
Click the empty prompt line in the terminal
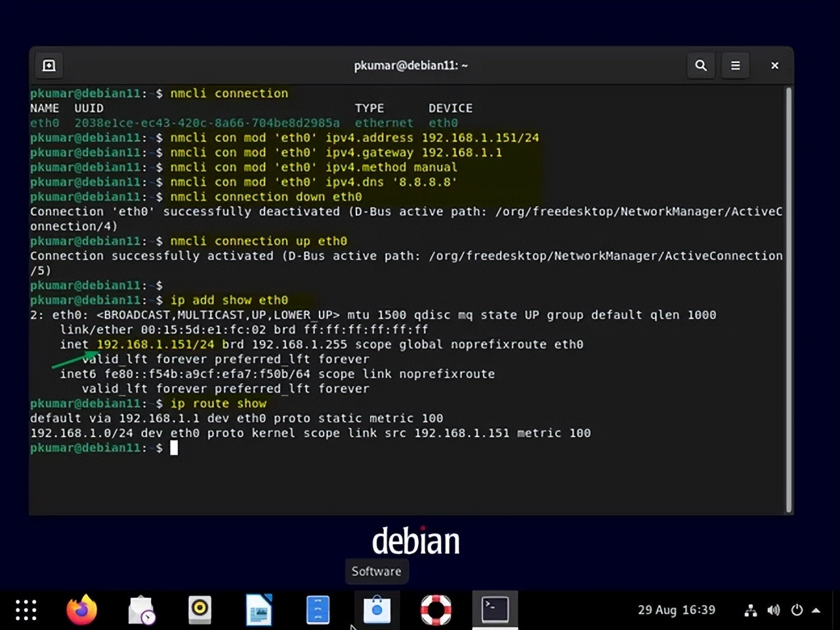(394, 448)
